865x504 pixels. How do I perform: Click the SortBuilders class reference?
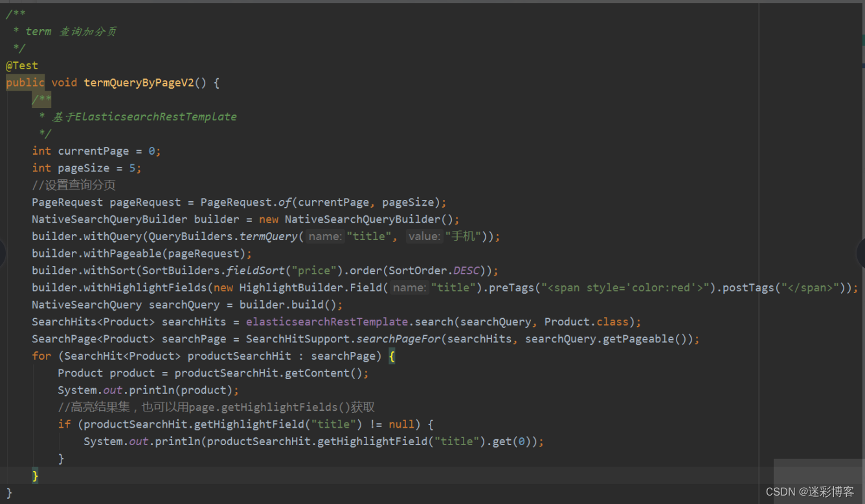pos(181,270)
